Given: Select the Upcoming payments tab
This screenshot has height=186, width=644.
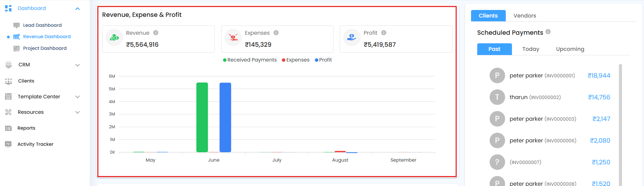Looking at the screenshot, I should coord(570,49).
